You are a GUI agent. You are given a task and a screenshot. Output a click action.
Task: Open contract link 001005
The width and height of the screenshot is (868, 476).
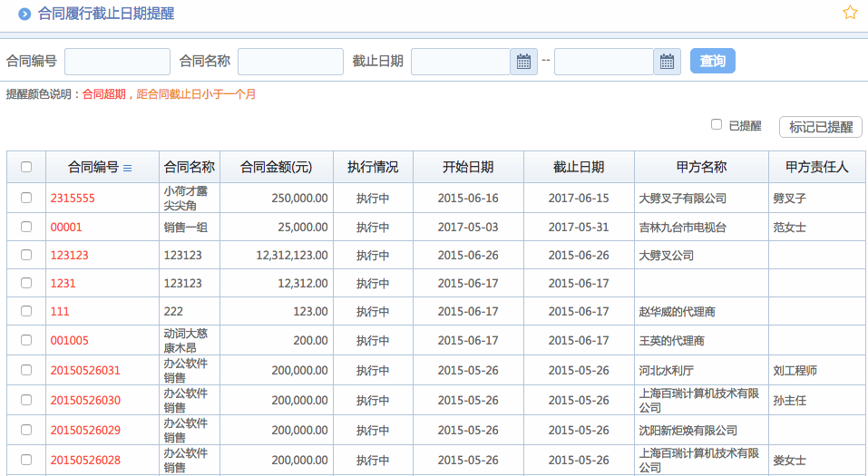pyautogui.click(x=70, y=341)
